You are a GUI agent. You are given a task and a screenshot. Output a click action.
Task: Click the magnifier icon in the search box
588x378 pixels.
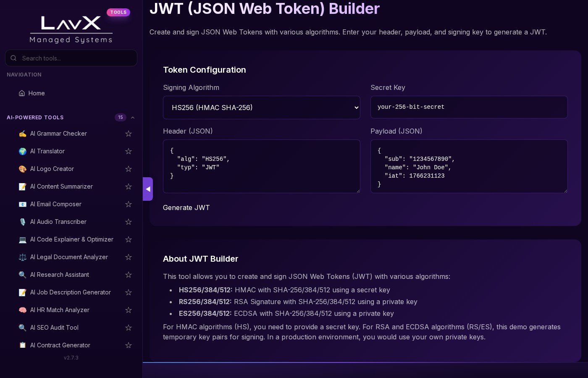13,58
